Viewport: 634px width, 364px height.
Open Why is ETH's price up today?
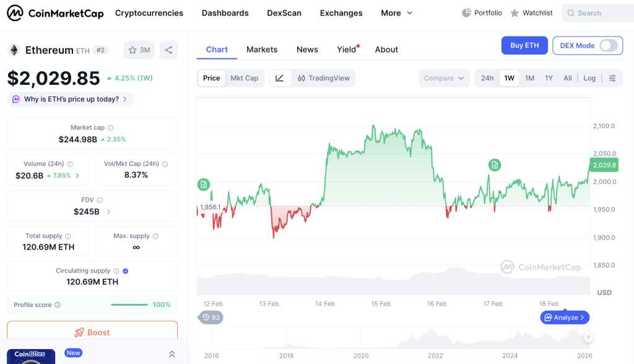tap(71, 99)
